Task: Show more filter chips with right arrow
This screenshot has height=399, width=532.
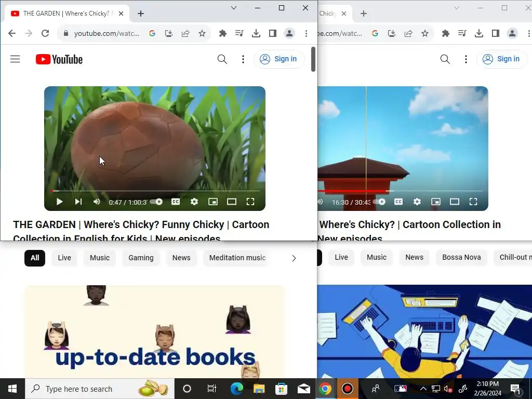Action: tap(294, 258)
